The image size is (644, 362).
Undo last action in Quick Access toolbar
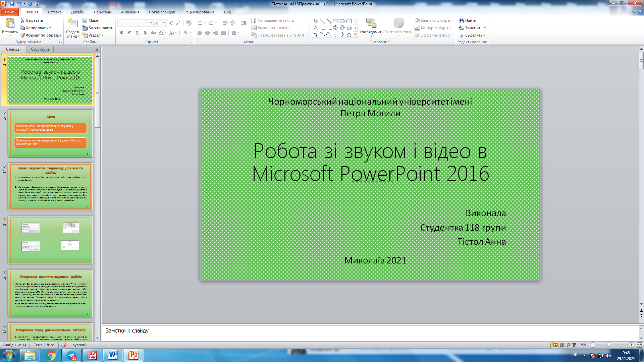[19, 4]
